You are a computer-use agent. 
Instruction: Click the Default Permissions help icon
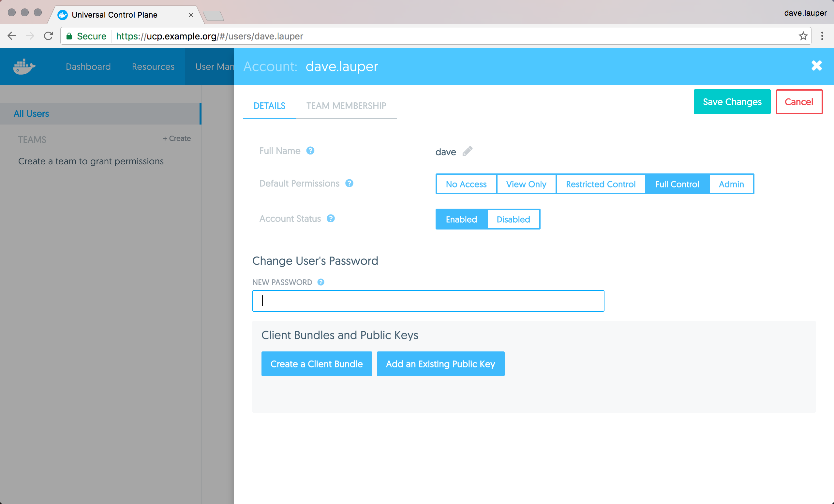[349, 183]
